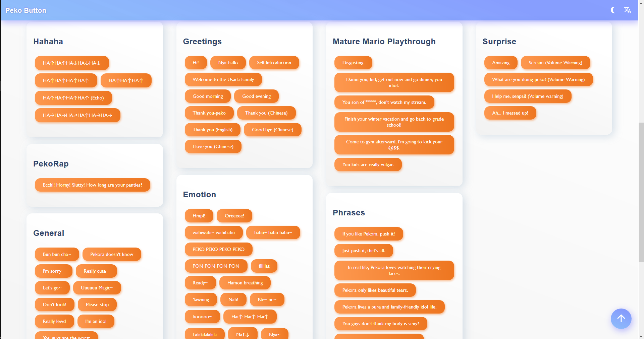Image resolution: width=644 pixels, height=339 pixels.
Task: Click What are you doing-peko? button
Action: 538,79
